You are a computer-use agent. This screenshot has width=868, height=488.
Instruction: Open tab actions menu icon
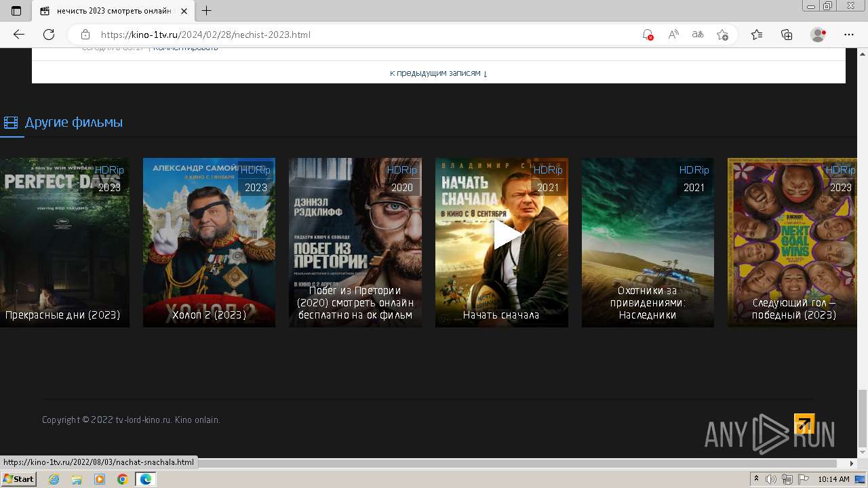(16, 11)
